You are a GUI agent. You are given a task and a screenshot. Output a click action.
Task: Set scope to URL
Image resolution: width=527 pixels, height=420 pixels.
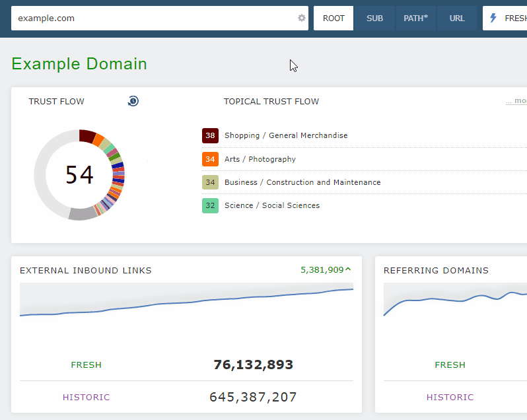point(457,18)
